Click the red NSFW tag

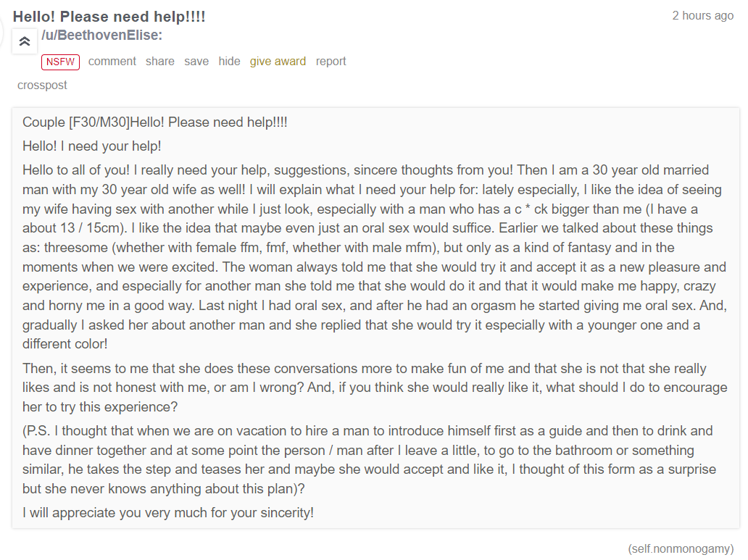coord(61,62)
